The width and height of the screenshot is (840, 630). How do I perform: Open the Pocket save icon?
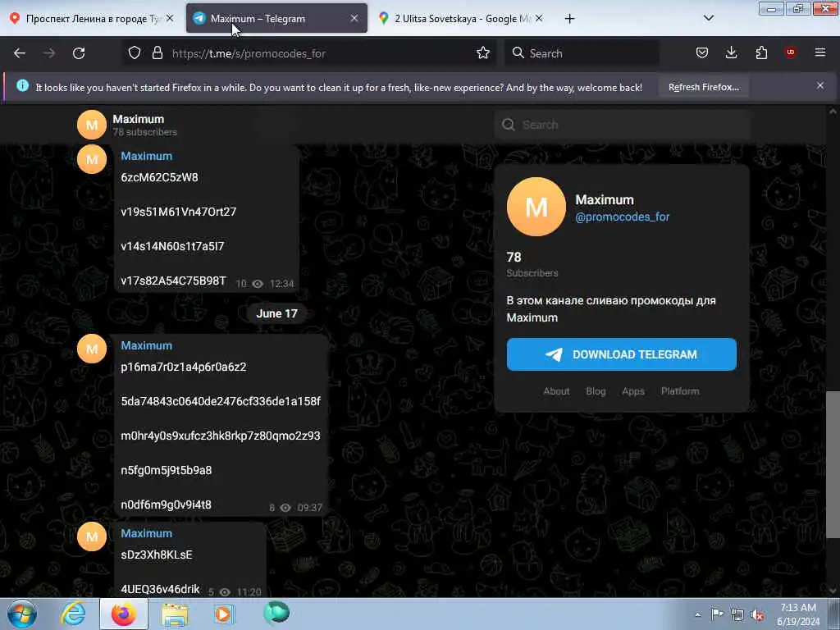pos(702,52)
